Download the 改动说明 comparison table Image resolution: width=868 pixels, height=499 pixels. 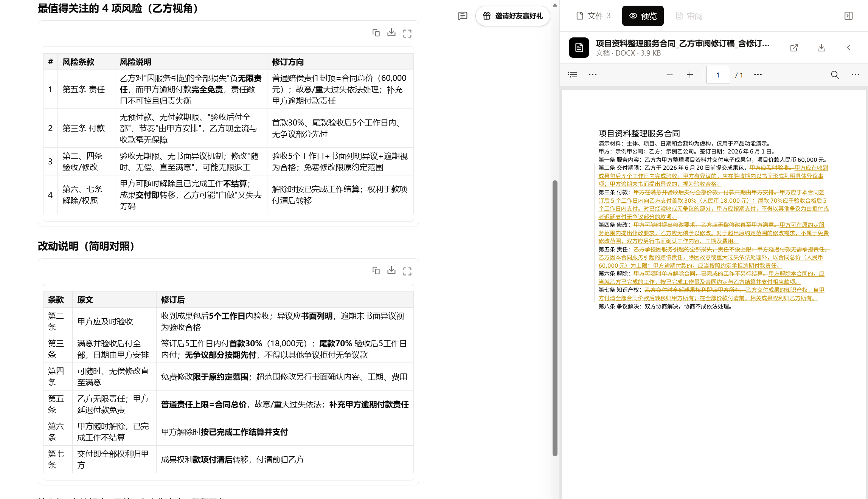pos(391,271)
